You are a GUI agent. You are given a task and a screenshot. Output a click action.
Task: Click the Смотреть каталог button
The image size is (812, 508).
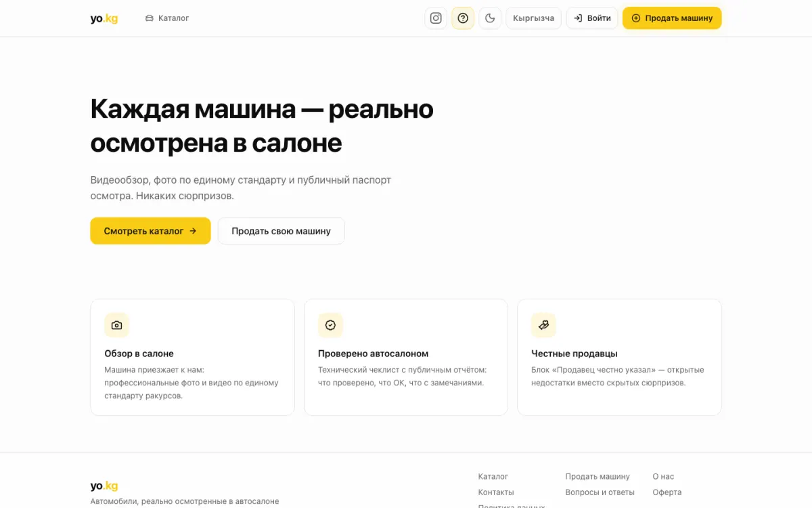(x=150, y=231)
